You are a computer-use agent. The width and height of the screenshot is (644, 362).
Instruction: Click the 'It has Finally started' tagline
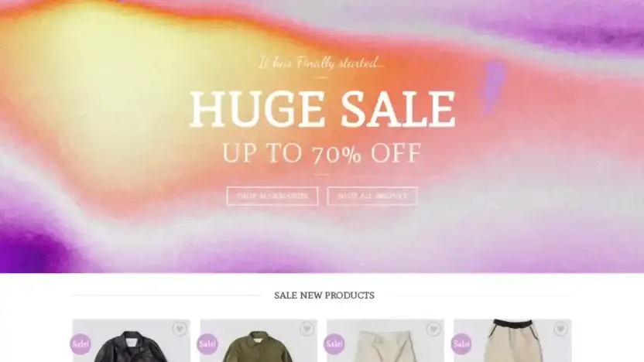click(x=321, y=63)
